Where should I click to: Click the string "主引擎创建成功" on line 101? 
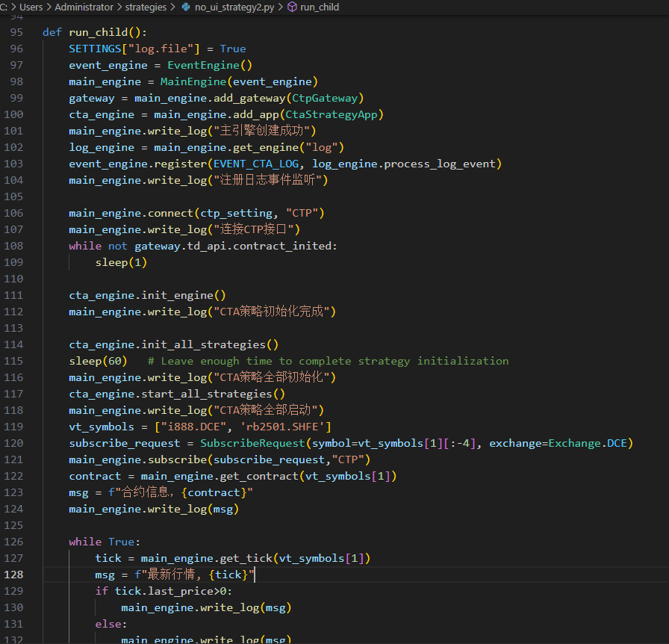264,131
